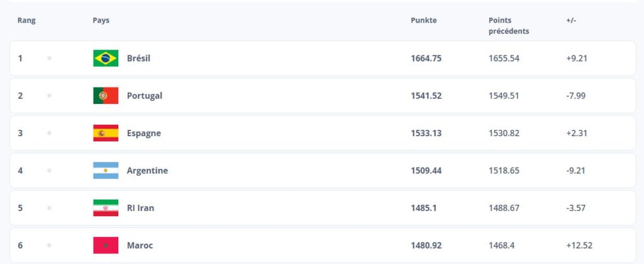
Task: Click the Points précédents column header
Action: 508,26
